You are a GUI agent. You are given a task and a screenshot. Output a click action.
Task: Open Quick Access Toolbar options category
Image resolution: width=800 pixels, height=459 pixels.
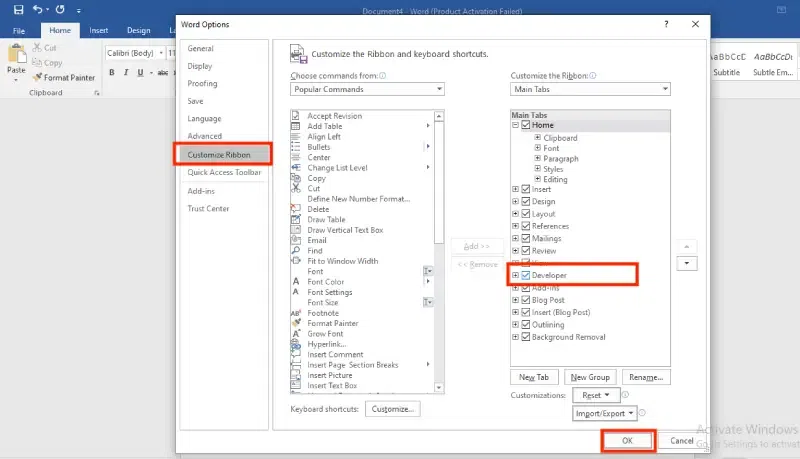tap(224, 172)
